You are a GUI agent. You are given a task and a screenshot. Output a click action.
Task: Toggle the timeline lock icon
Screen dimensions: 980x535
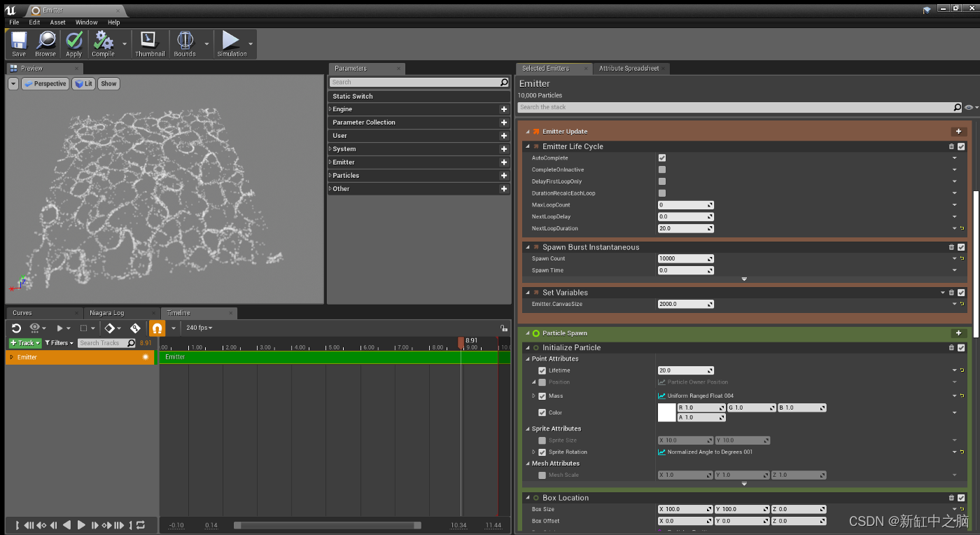click(x=503, y=328)
